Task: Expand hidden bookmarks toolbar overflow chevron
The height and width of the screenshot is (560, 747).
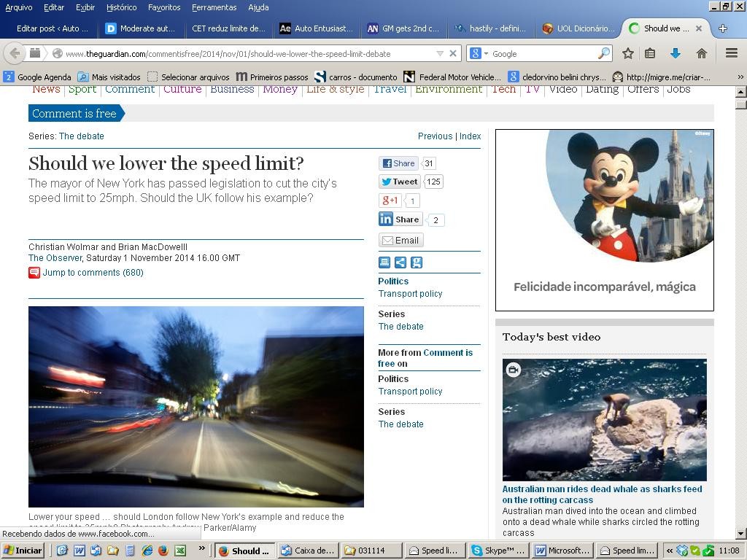Action: pyautogui.click(x=740, y=77)
